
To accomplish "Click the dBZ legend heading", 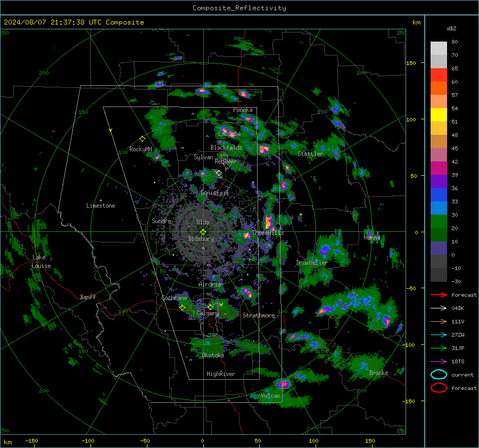I will point(451,28).
